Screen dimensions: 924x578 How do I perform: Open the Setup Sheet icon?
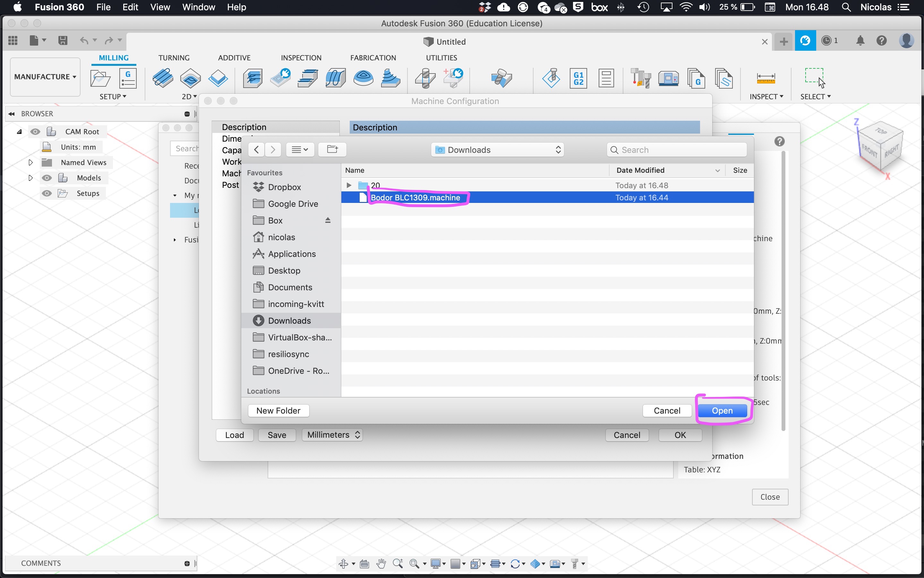606,78
